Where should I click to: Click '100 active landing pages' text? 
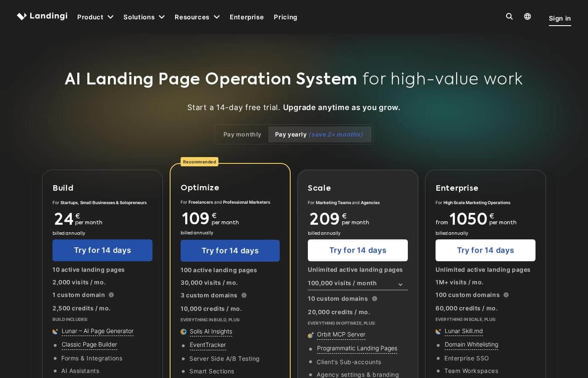(x=219, y=270)
